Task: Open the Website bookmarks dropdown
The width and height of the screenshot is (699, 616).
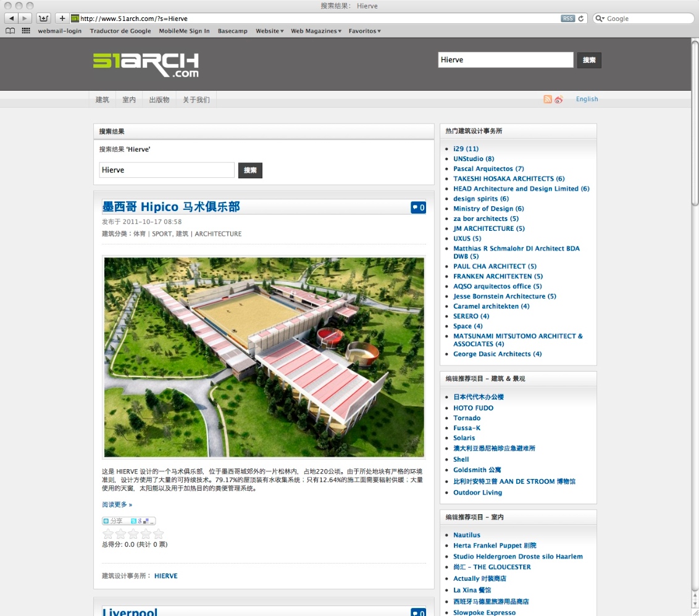Action: 269,31
